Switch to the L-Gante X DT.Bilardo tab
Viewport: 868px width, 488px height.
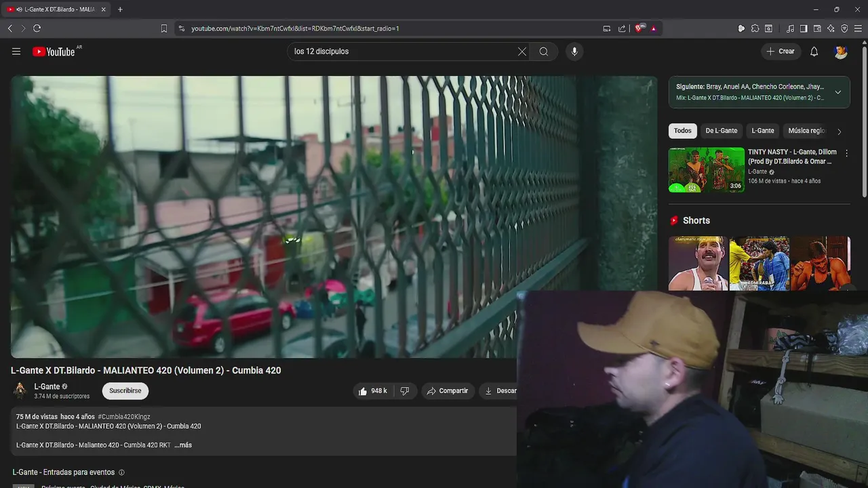click(56, 9)
